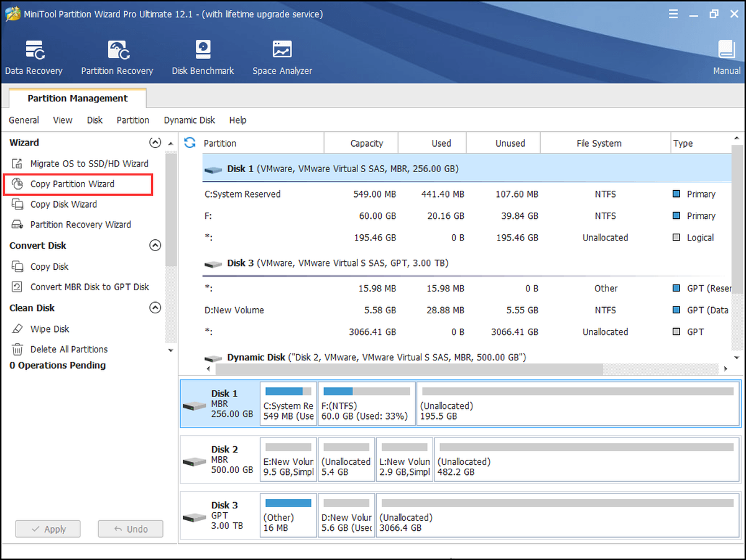Click Disk 2 drive icon in disk map

(x=194, y=462)
